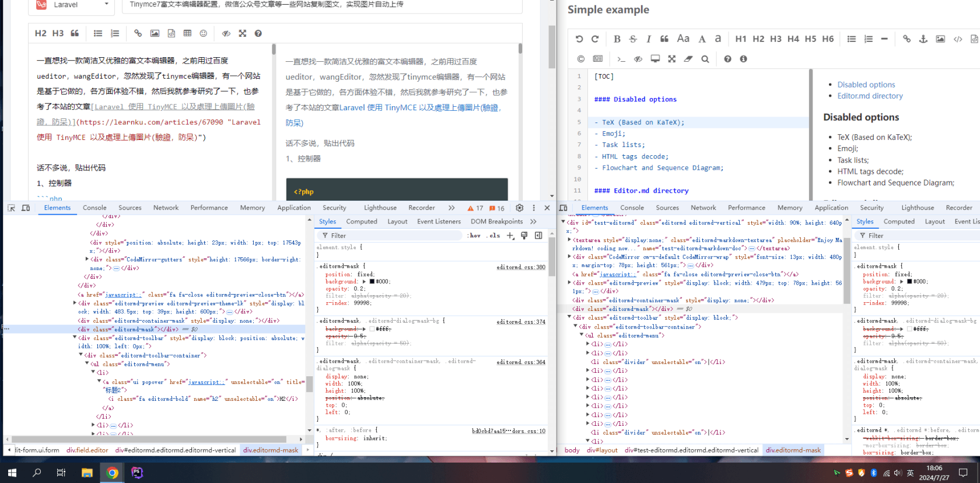The height and width of the screenshot is (483, 980).
Task: Toggle inspect element picker in left DevTools
Action: tap(10, 208)
